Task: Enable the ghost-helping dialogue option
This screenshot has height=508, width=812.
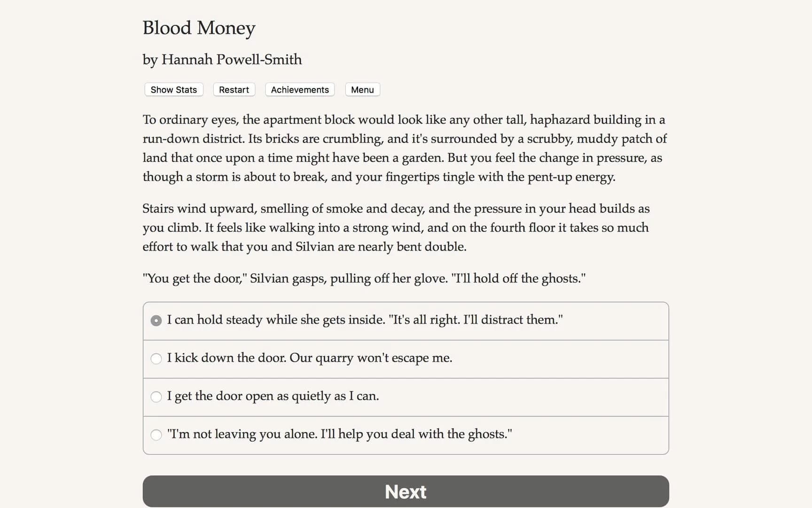Action: coord(156,435)
